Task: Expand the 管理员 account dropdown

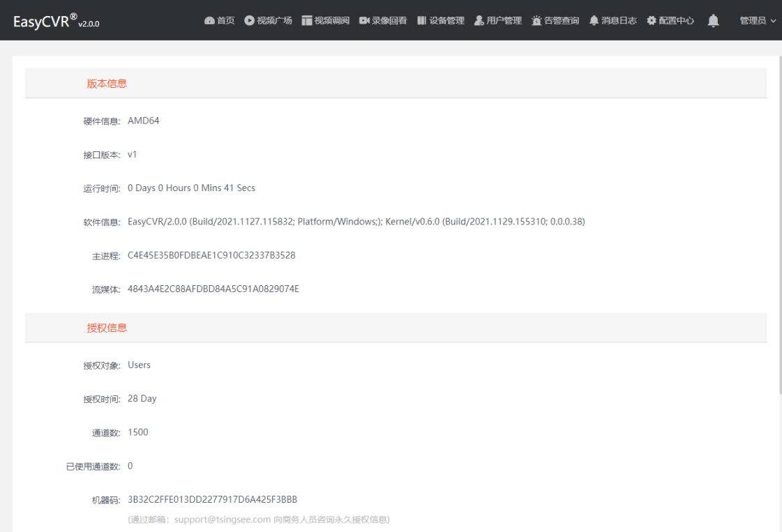Action: point(758,20)
